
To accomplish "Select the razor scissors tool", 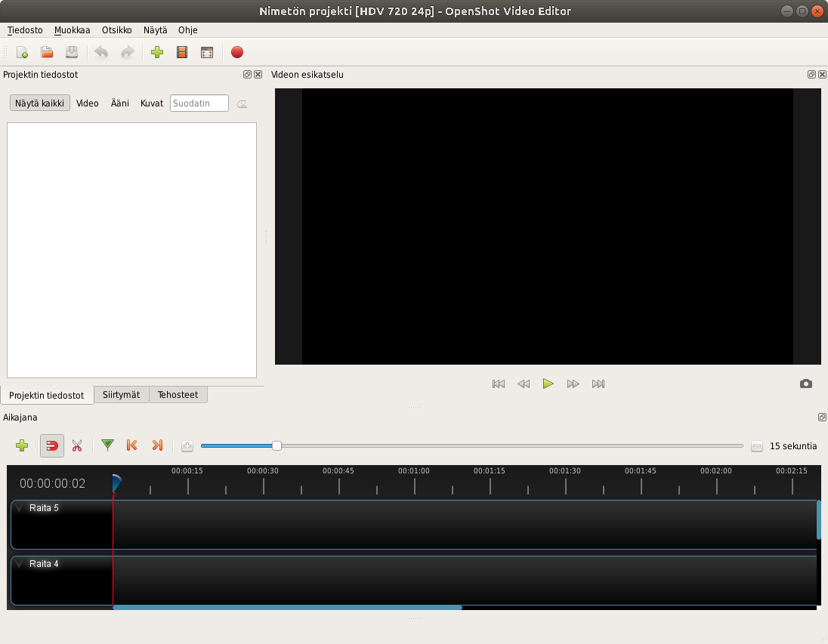I will [77, 445].
